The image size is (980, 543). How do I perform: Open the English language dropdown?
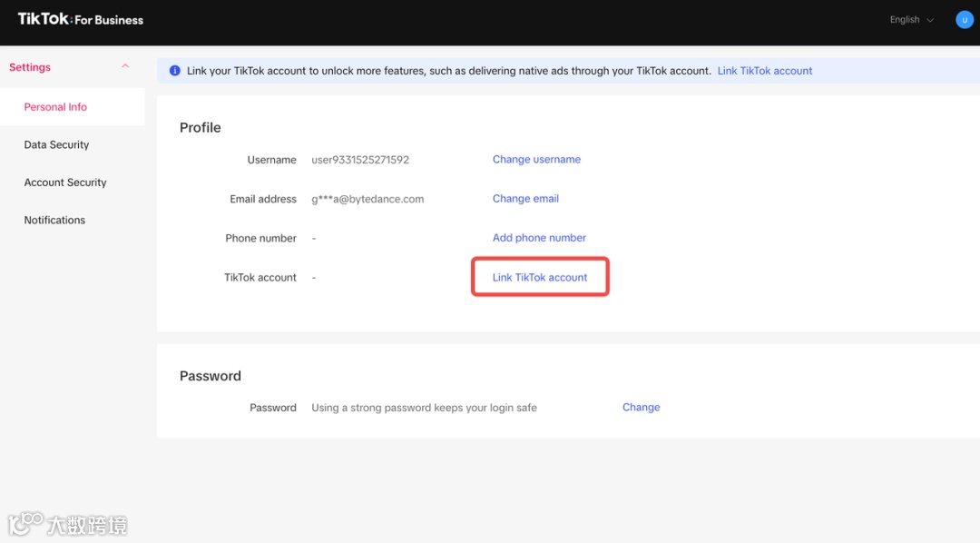pos(911,20)
